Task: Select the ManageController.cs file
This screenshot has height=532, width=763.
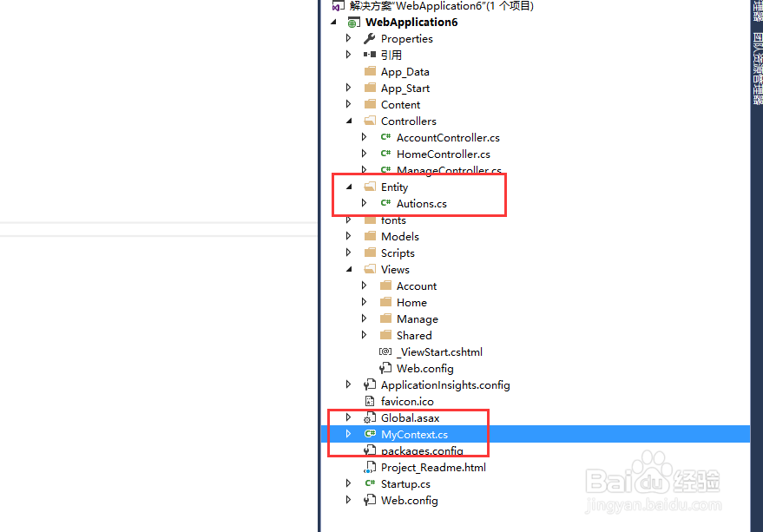Action: (449, 169)
